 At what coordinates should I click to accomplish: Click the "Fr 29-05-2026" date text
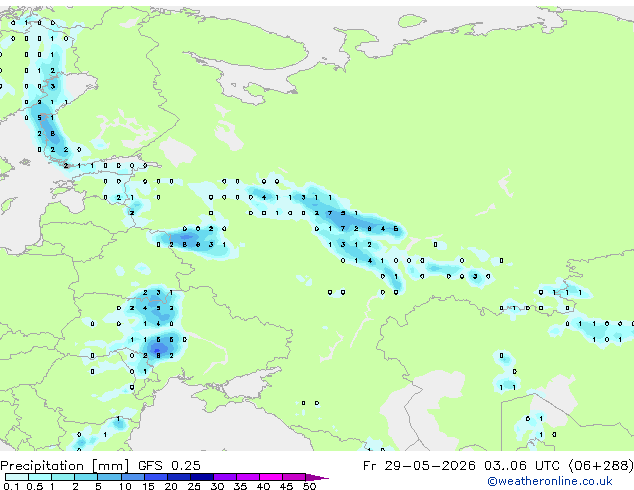tap(419, 465)
